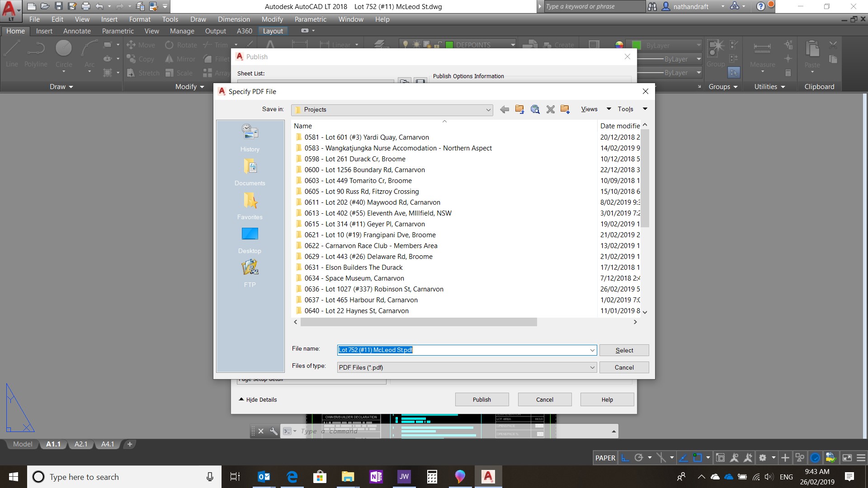Click the Delete X icon in the dialog

(550, 109)
